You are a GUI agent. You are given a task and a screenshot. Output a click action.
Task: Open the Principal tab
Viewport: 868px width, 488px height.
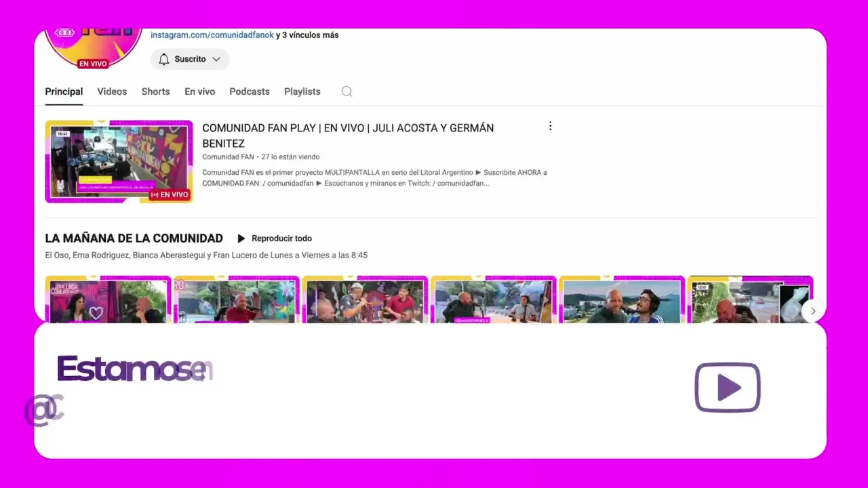pos(64,91)
